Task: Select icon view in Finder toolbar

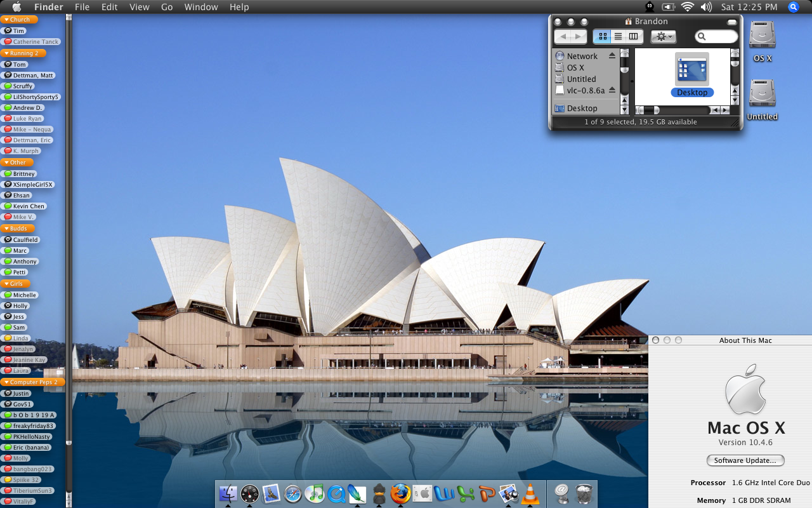Action: pos(602,37)
